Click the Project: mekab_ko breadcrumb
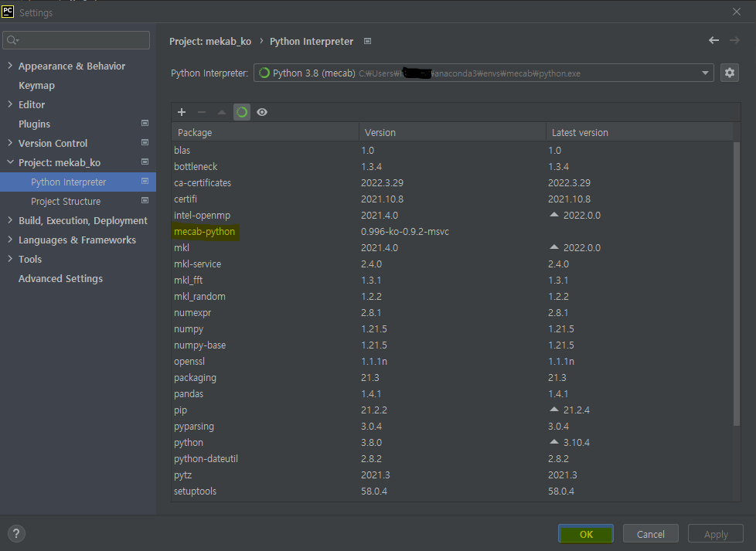 click(210, 42)
